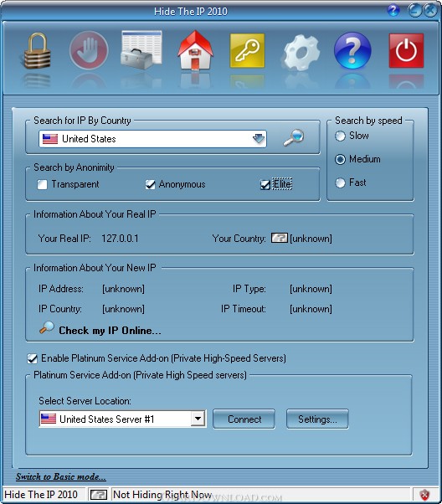The width and height of the screenshot is (442, 504).
Task: Click the Connect button
Action: [x=244, y=419]
